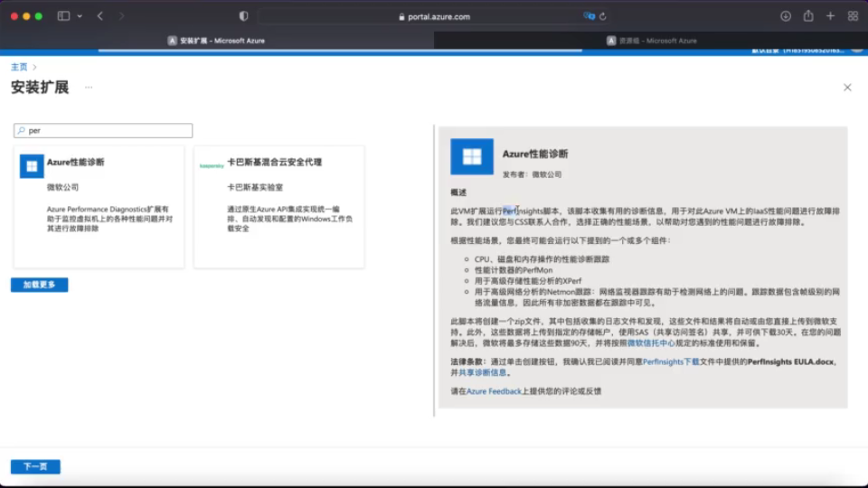Click the 加载更多 button
This screenshot has height=488, width=868.
pos(39,285)
